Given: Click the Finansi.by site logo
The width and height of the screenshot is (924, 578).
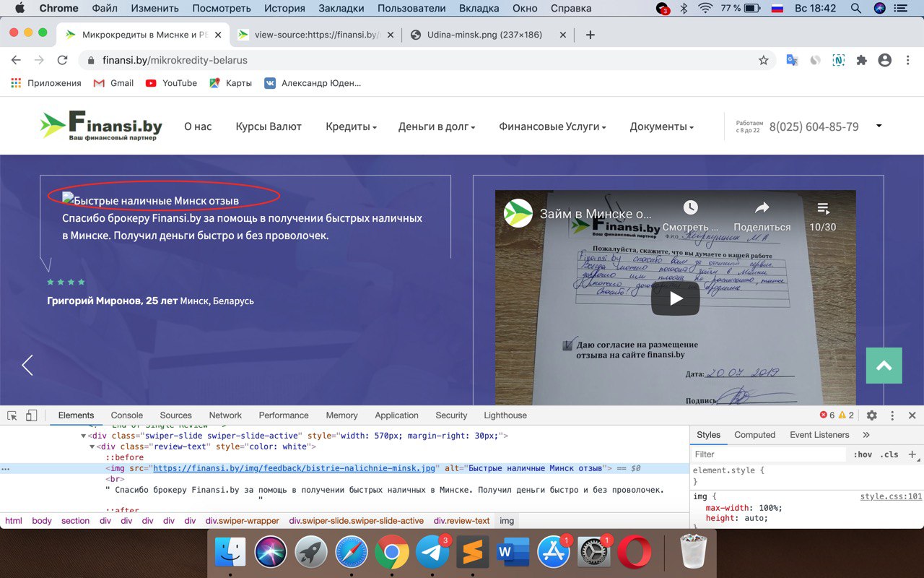Looking at the screenshot, I should pos(101,126).
